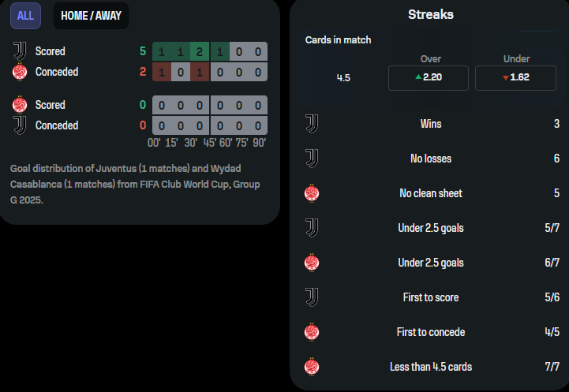Image resolution: width=569 pixels, height=392 pixels.
Task: Select the ALL filter tab
Action: pyautogui.click(x=25, y=16)
